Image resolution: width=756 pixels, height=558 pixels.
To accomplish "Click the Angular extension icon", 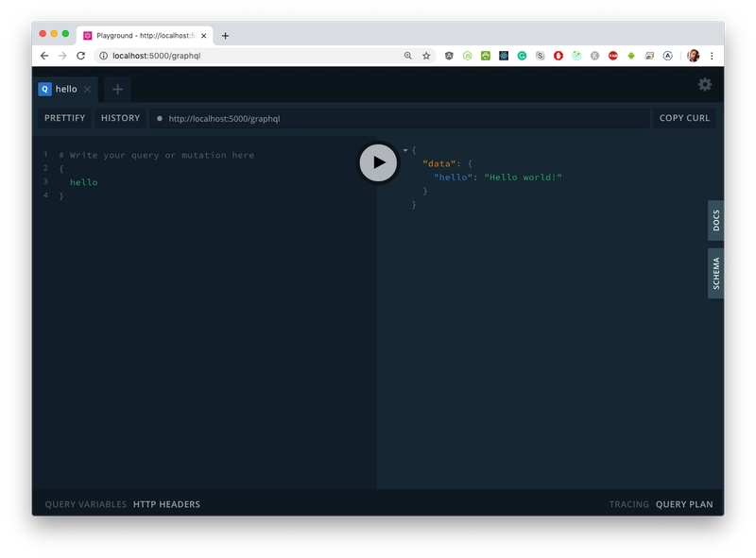I will (x=449, y=56).
